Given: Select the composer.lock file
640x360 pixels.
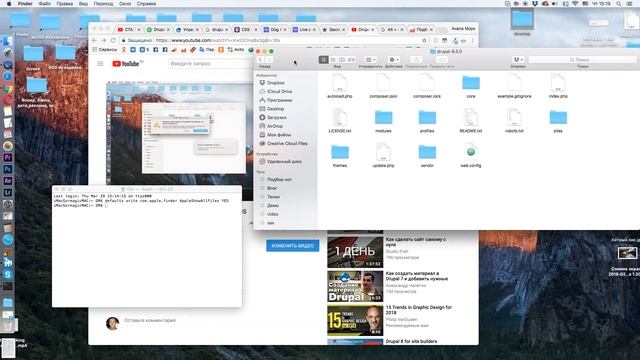Looking at the screenshot, I should tap(427, 87).
